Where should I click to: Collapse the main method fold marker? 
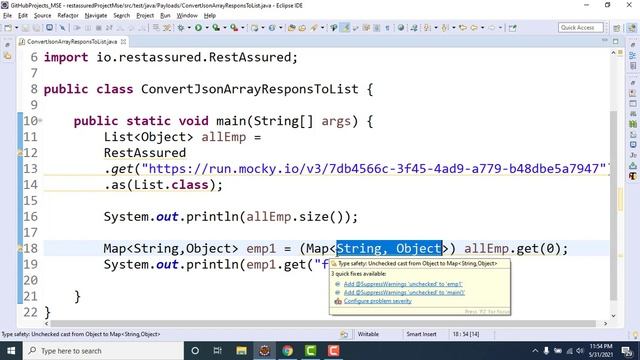(x=40, y=121)
